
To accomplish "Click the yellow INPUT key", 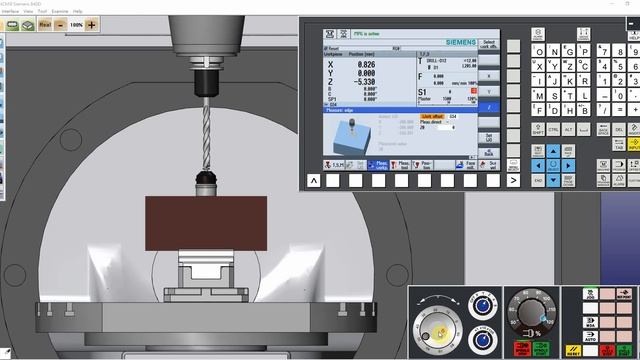I will (x=634, y=144).
